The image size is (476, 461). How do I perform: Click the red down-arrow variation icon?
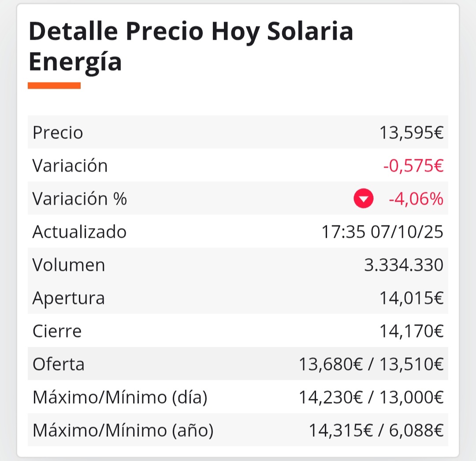coord(363,199)
